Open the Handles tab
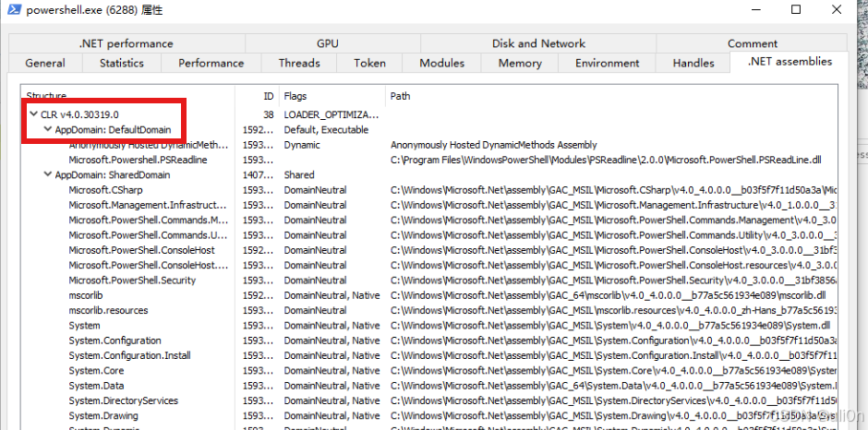Viewport: 868px width, 430px height. (x=693, y=63)
